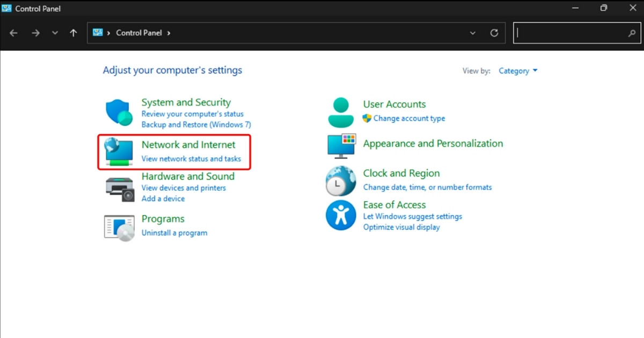Open Backup and Restore (Windows 7)
The width and height of the screenshot is (644, 338).
(196, 124)
